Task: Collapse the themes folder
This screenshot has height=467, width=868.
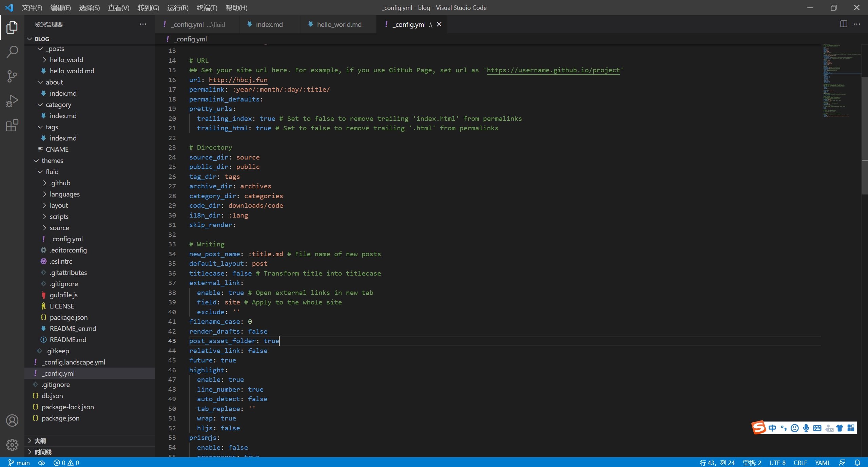Action: [89, 161]
